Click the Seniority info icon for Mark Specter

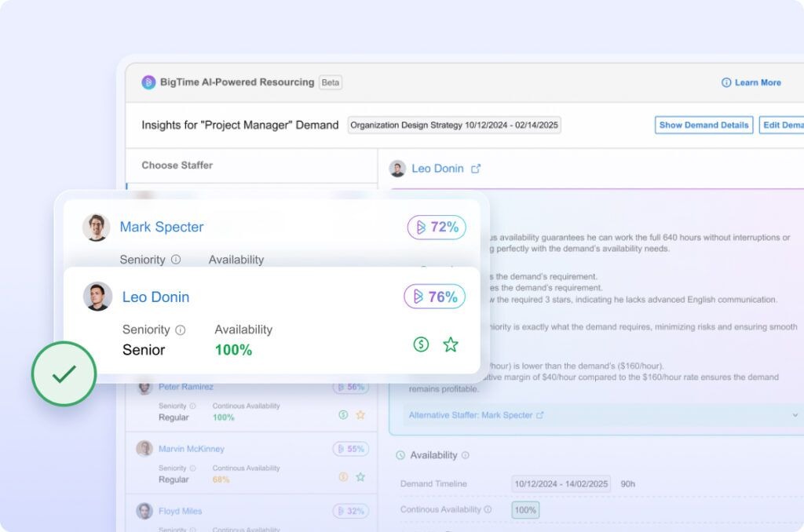click(176, 260)
